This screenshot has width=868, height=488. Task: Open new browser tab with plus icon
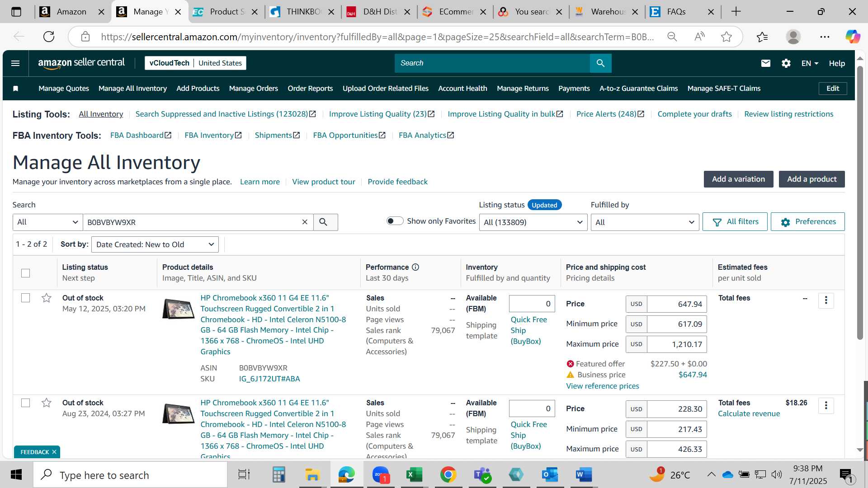click(736, 12)
